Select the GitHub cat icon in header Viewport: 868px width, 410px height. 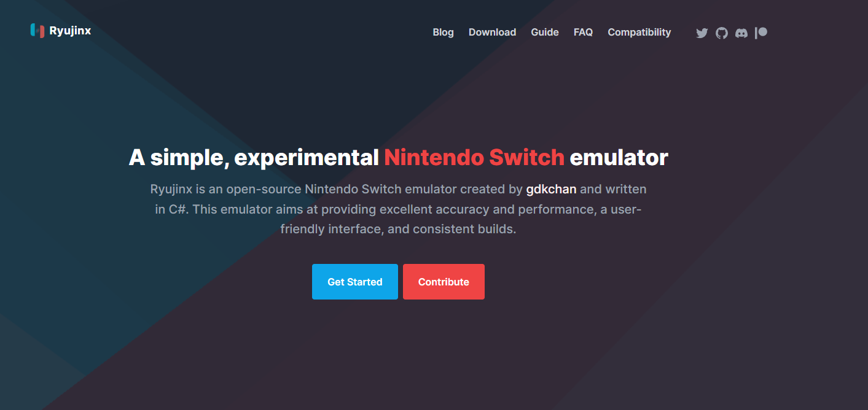tap(721, 33)
